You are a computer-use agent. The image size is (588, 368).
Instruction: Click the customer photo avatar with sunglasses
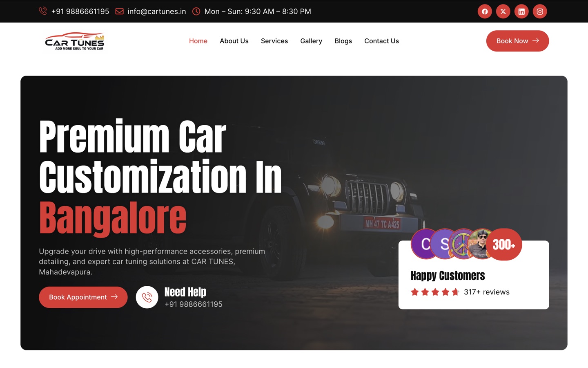coord(479,244)
